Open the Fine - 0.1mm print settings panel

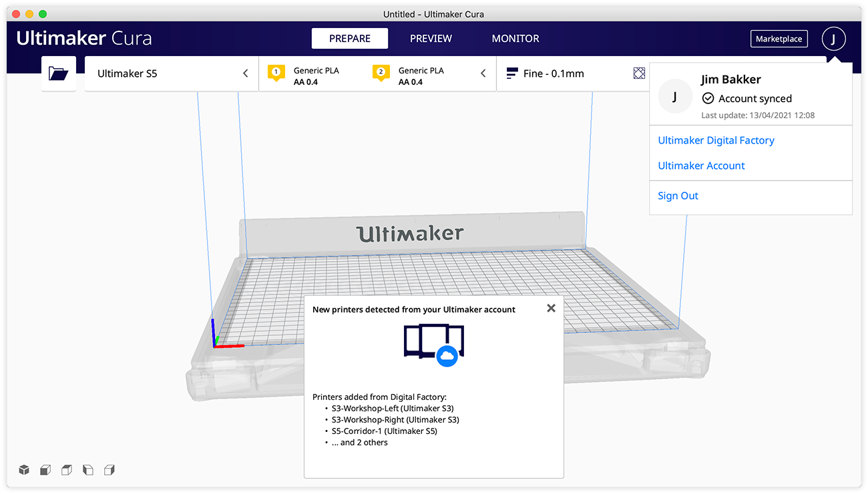coord(572,73)
